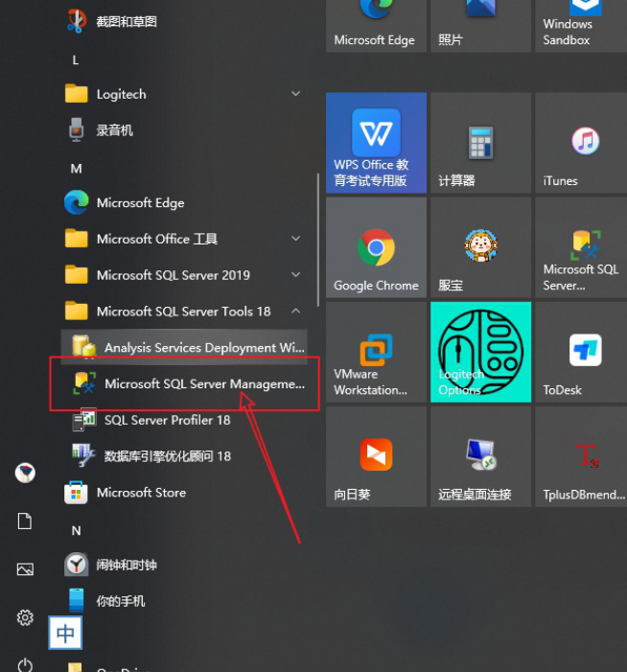This screenshot has height=672, width=627.
Task: Launch TplusDBmend tile
Action: 582,457
